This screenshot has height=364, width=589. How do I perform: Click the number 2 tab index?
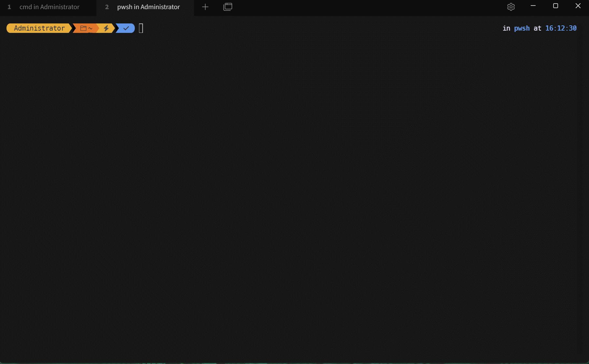point(107,7)
